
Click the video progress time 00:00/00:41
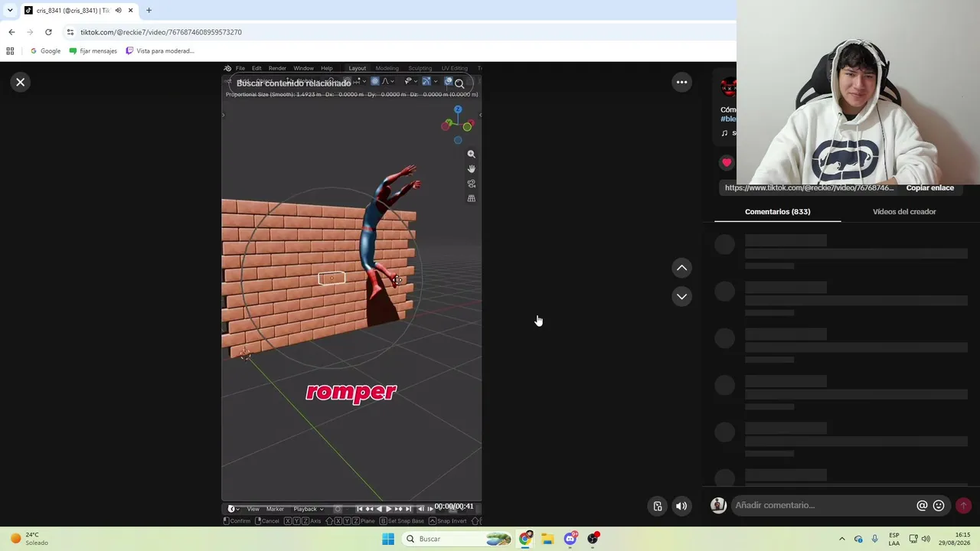tap(454, 507)
